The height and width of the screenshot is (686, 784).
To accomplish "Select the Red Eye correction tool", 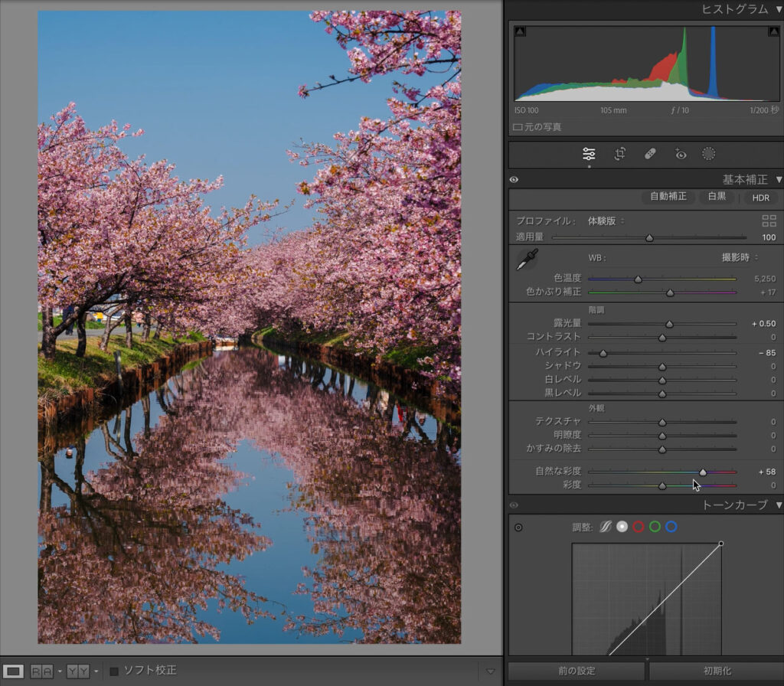I will (x=680, y=154).
